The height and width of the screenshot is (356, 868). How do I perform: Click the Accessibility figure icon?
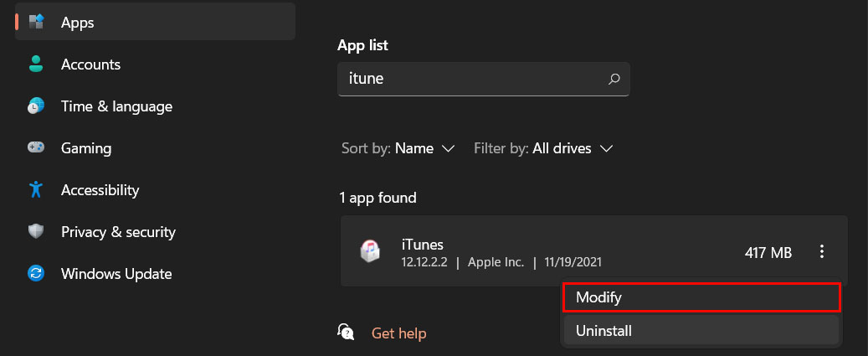coord(36,190)
